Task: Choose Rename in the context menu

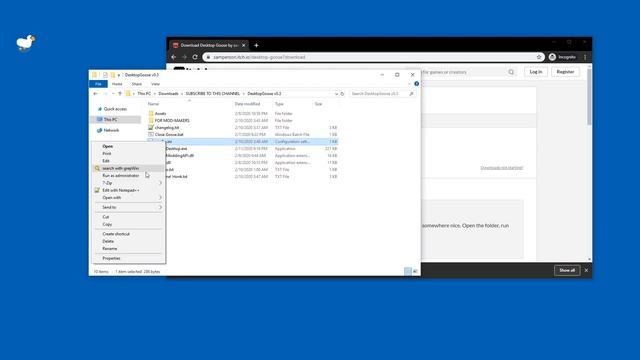Action: pos(110,249)
